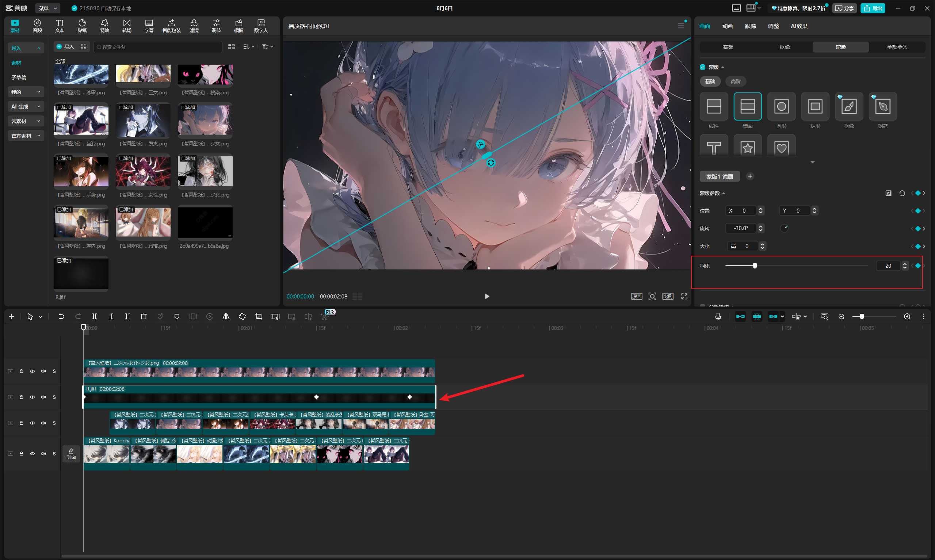Viewport: 935px width, 560px height.
Task: Mute the R.jfif track speaker icon
Action: pos(43,397)
